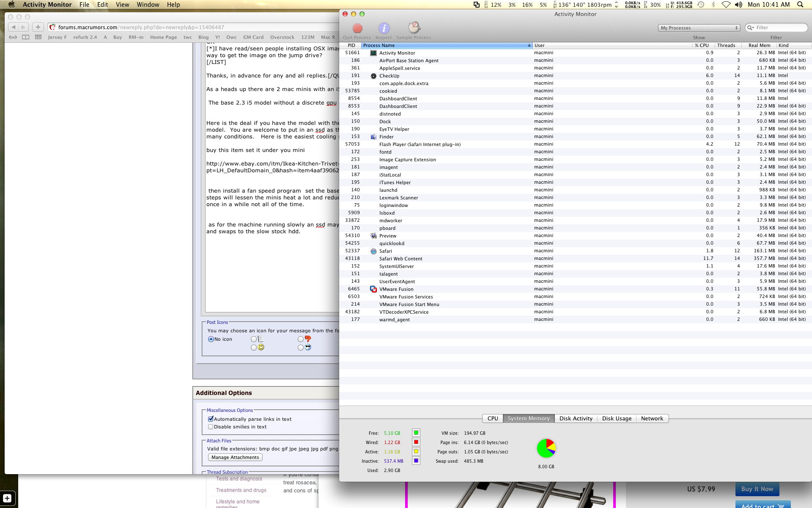Screen dimensions: 812x508
Task: Open 'Home Page' bookmark in Safari
Action: click(x=163, y=37)
